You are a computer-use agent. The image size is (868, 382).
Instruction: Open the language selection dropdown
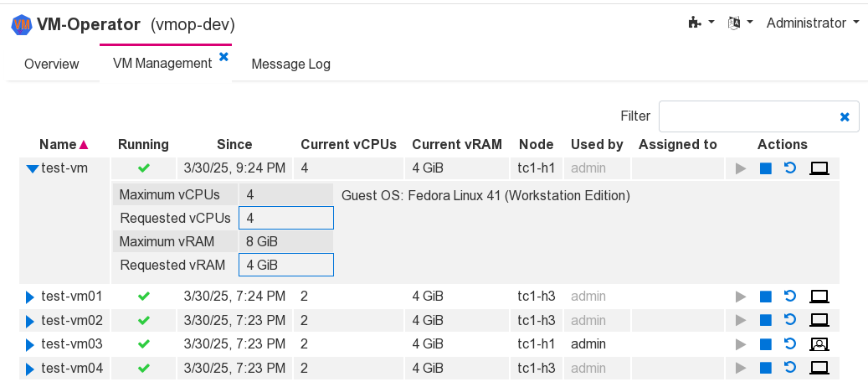739,23
